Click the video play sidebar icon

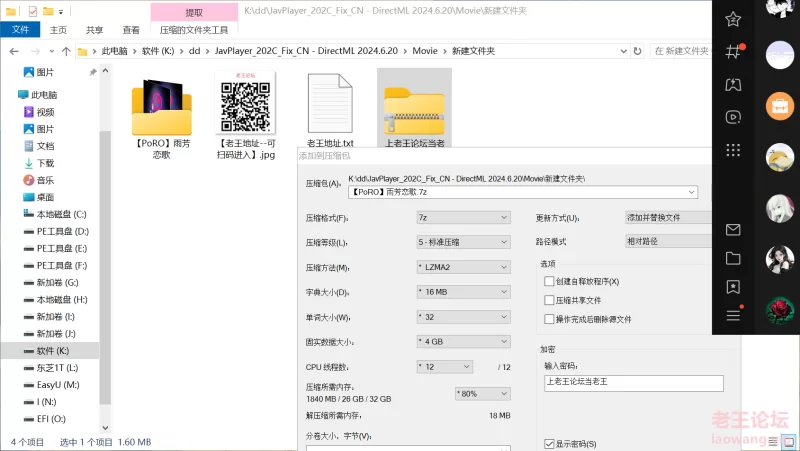click(x=733, y=117)
